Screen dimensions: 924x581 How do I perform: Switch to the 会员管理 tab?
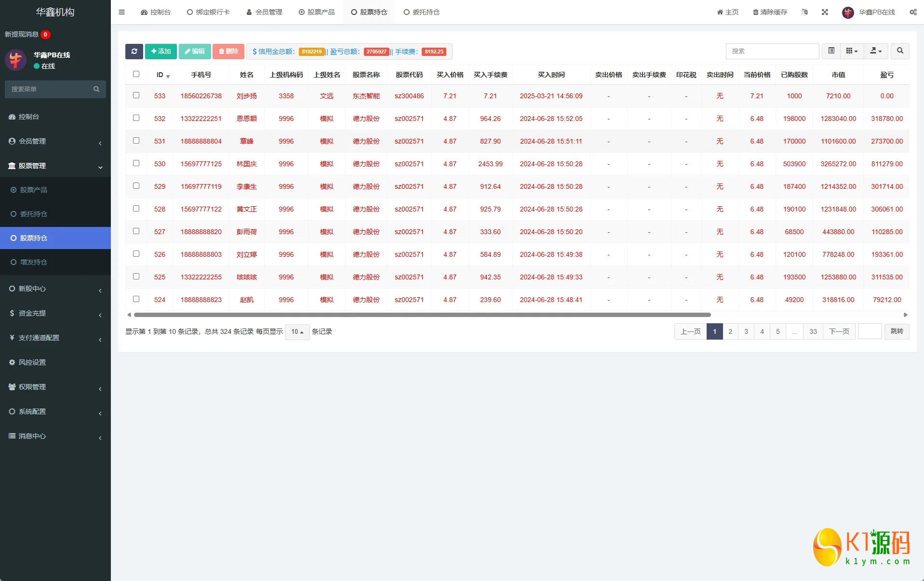point(264,12)
